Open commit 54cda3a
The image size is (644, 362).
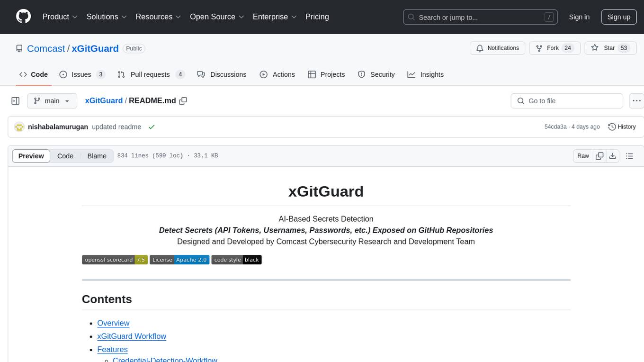(555, 127)
